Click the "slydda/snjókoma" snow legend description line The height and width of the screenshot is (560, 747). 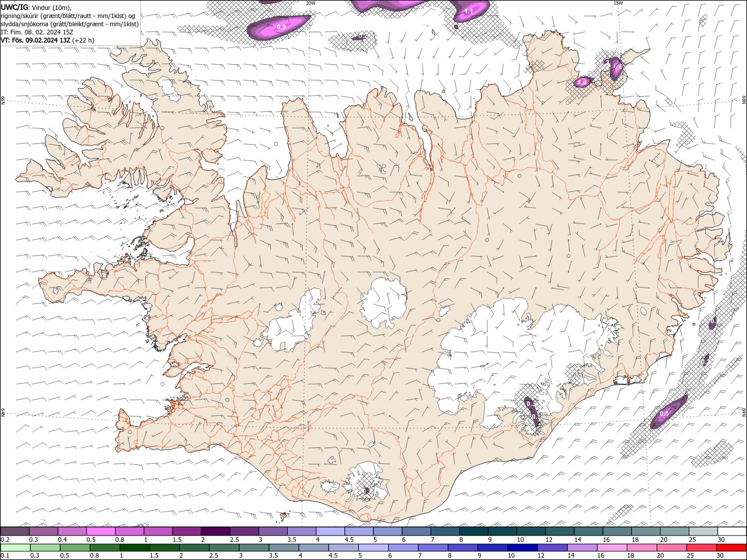click(69, 24)
